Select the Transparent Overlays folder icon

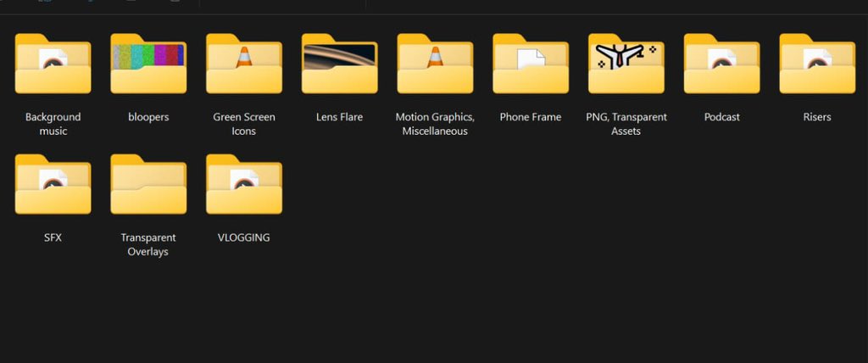point(148,185)
